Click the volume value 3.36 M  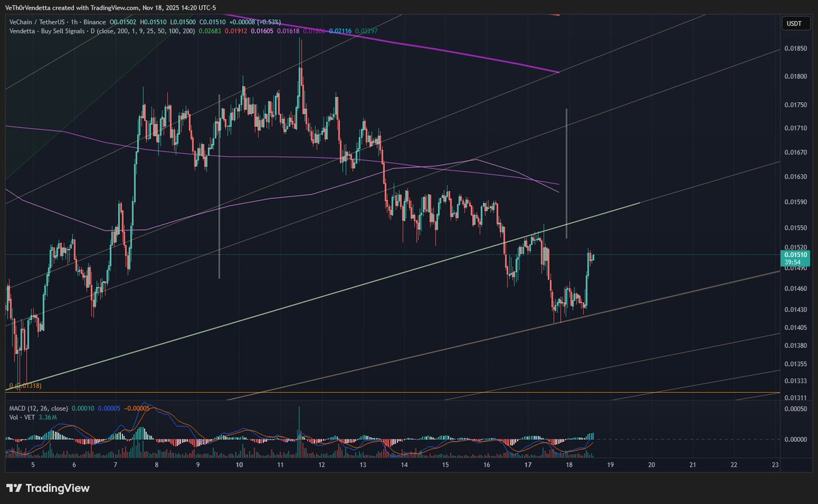tap(48, 417)
